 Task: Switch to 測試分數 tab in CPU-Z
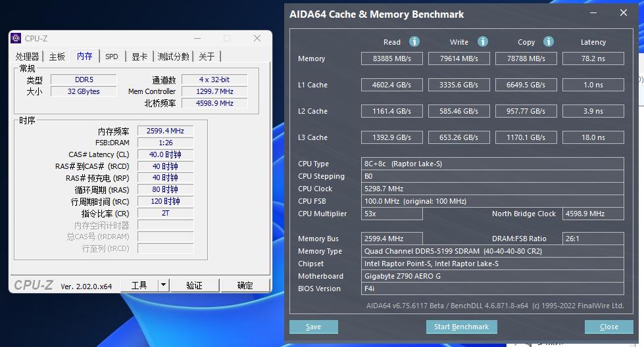point(173,57)
